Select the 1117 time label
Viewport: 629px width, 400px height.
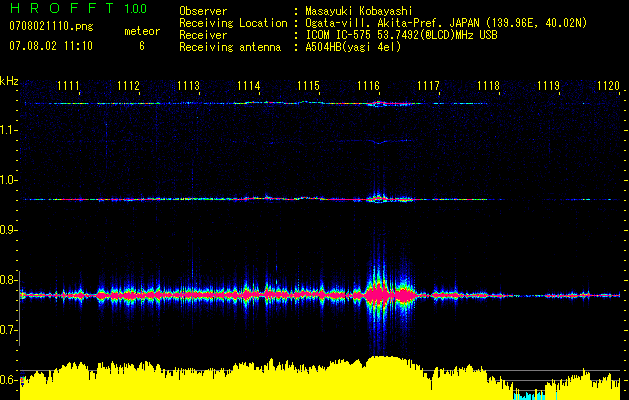428,86
